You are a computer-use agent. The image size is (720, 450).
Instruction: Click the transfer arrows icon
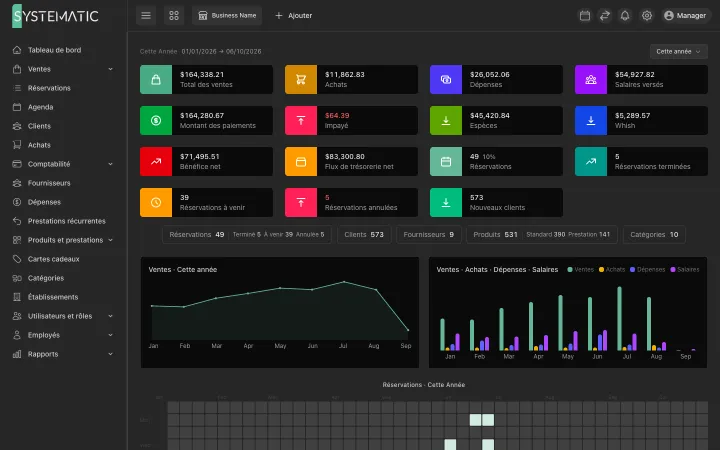tap(605, 16)
